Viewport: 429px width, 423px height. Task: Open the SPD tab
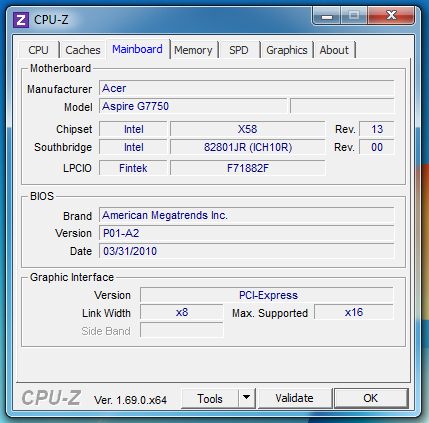click(239, 50)
